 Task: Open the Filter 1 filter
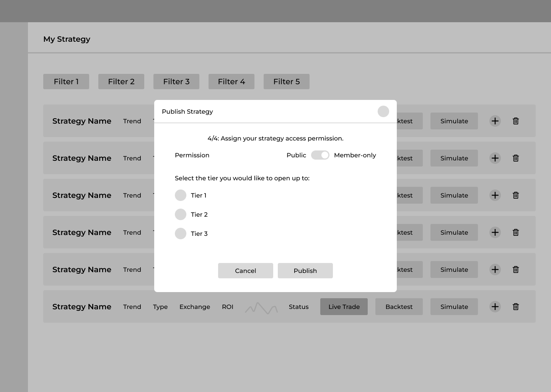point(66,82)
